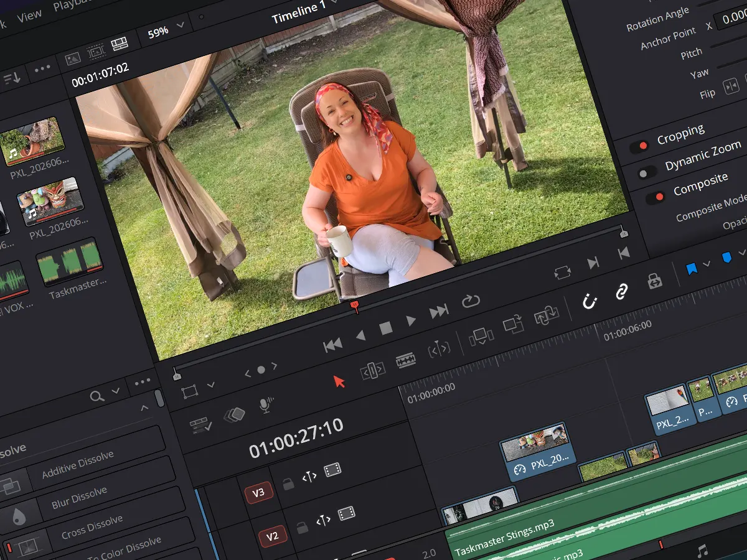Add keyframe using the dot button
This screenshot has width=747, height=560.
(261, 370)
